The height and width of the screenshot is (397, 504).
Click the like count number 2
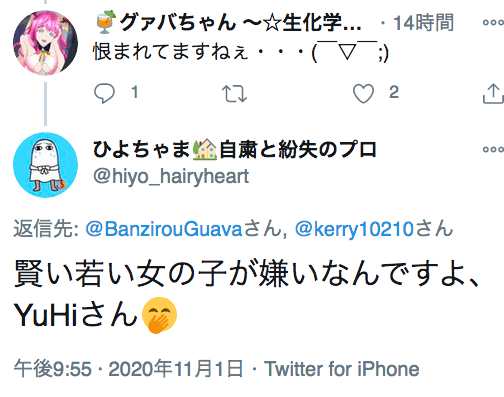[x=394, y=92]
